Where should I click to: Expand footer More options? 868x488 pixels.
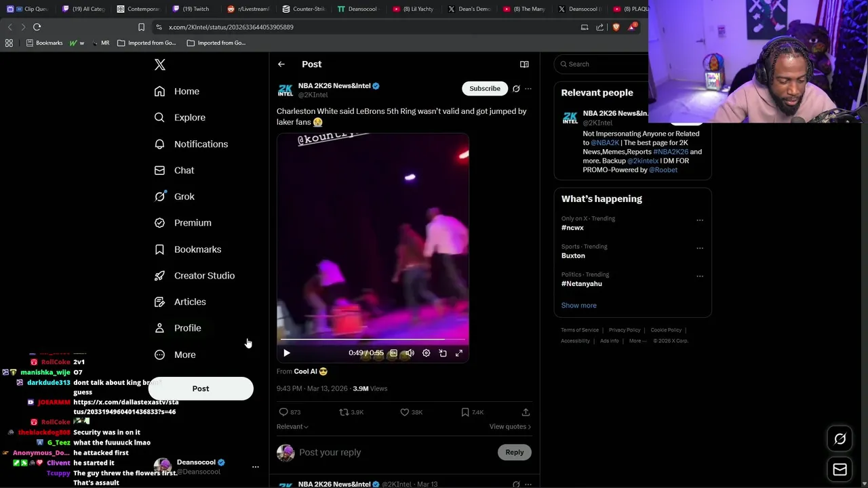(x=637, y=341)
